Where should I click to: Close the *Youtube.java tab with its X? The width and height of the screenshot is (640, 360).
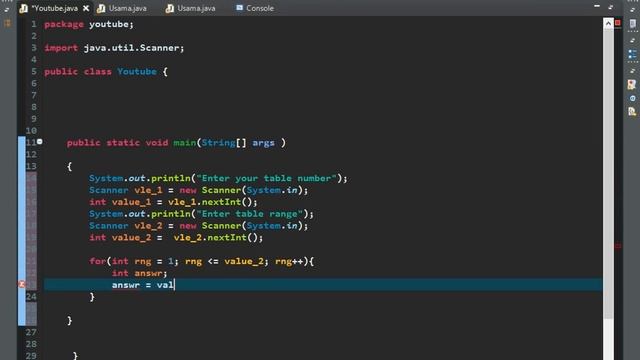coord(86,8)
